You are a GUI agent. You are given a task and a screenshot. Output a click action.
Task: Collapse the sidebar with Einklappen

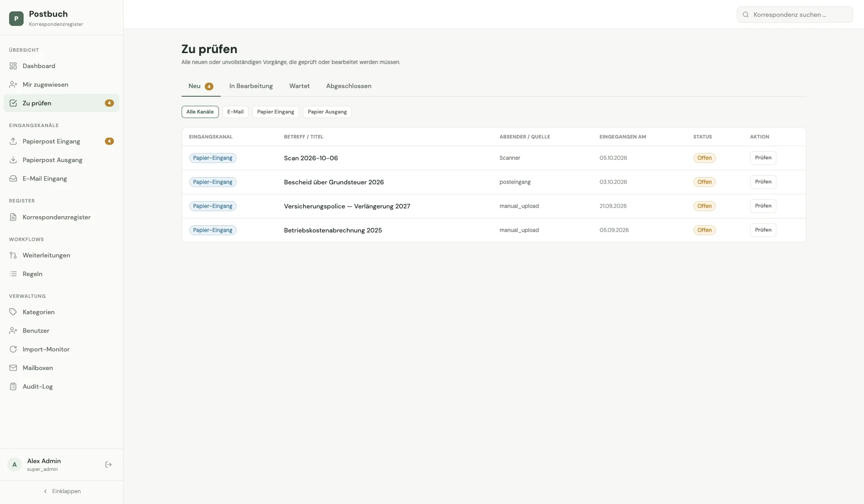coord(62,491)
